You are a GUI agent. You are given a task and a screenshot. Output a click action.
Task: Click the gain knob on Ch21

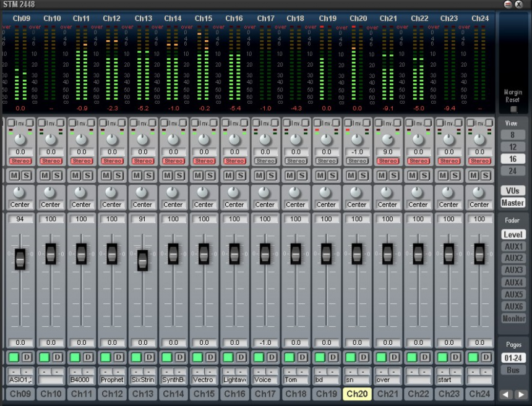coord(388,140)
